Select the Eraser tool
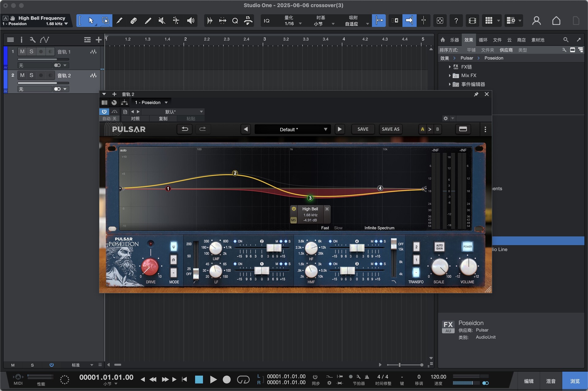588x391 pixels. [x=134, y=20]
